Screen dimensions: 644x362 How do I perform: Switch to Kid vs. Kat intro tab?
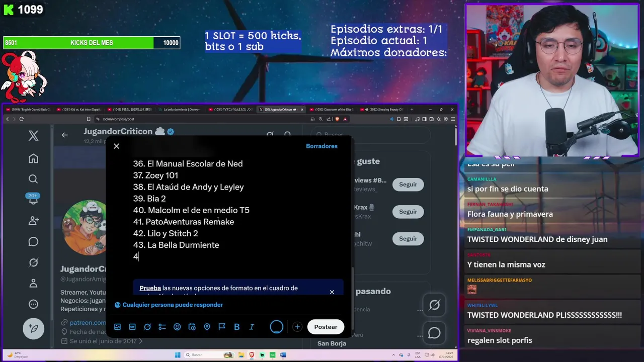79,109
